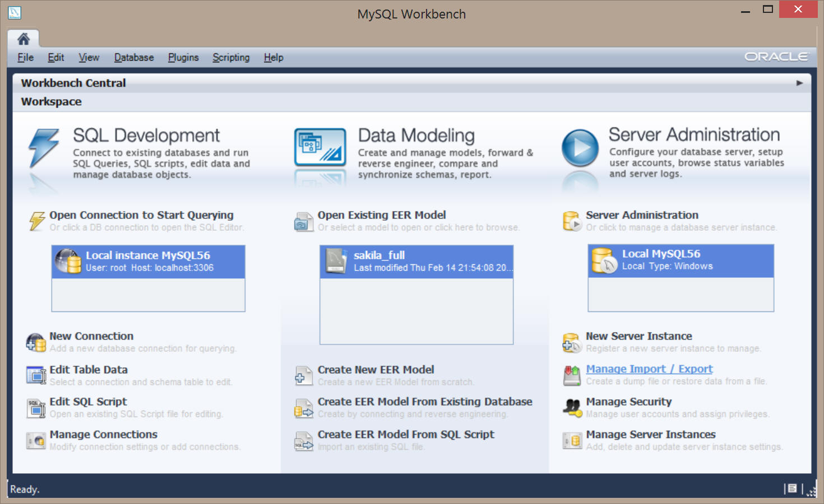Open the Home tab icon
The width and height of the screenshot is (824, 504).
tap(24, 39)
